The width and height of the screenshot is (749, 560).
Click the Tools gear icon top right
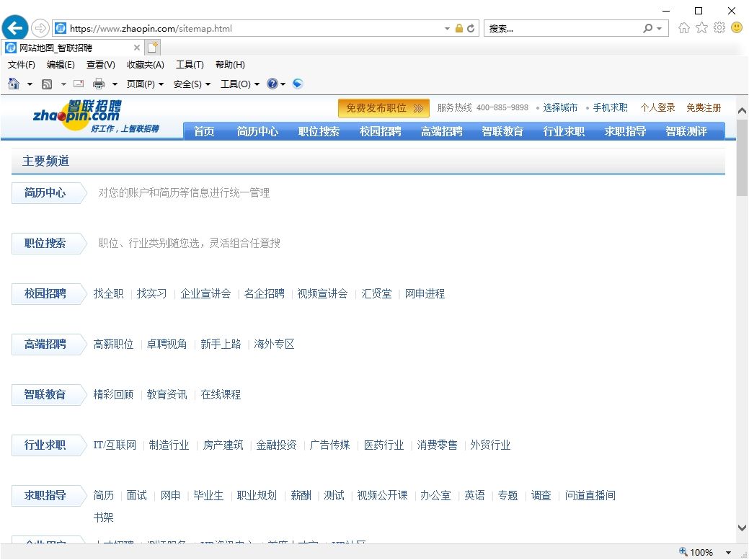pos(719,27)
